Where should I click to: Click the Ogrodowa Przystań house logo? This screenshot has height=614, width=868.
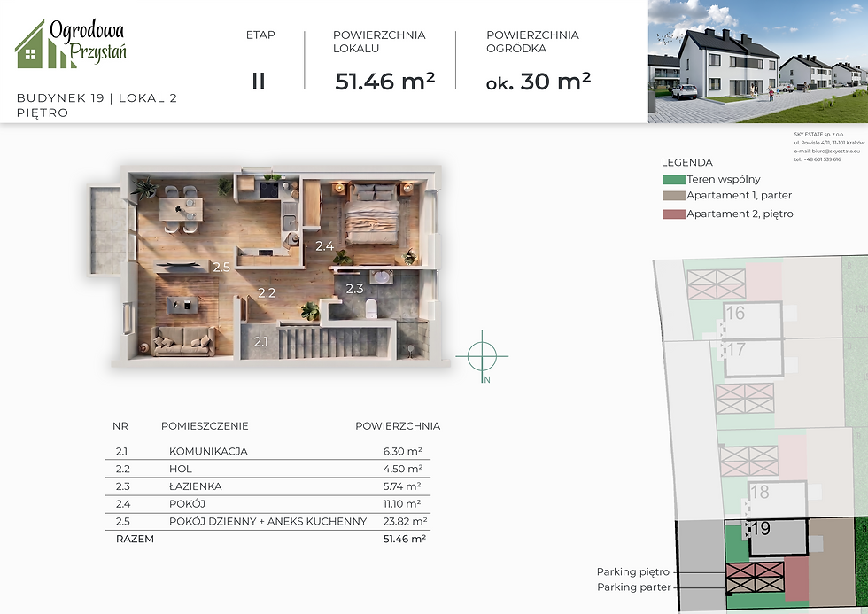tap(71, 43)
